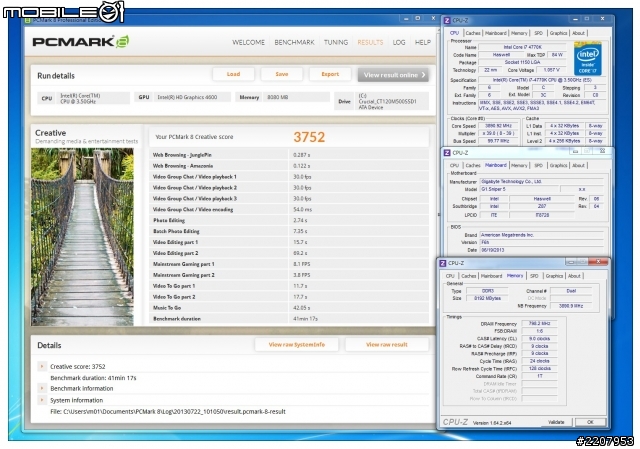Click View raw result button
This screenshot has width=640, height=449.
[387, 345]
